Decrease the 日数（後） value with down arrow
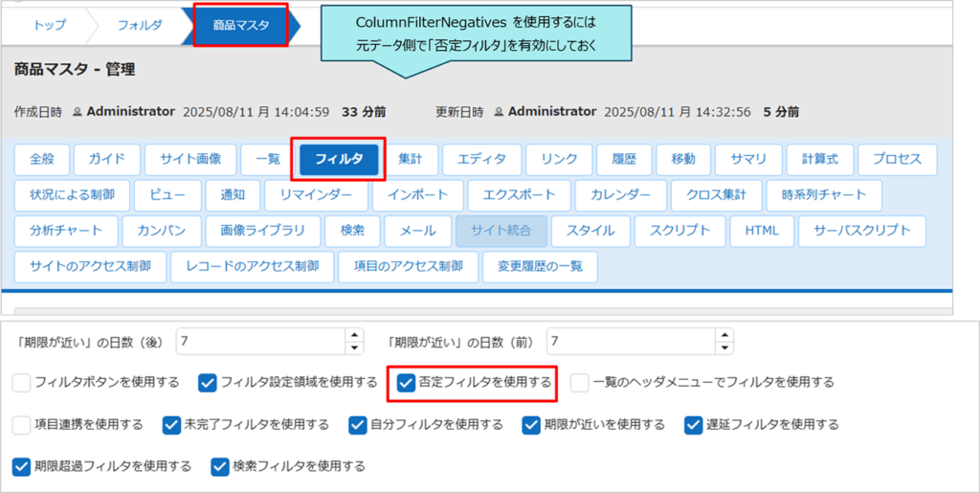Screen dimensions: 980x493 [x=354, y=348]
